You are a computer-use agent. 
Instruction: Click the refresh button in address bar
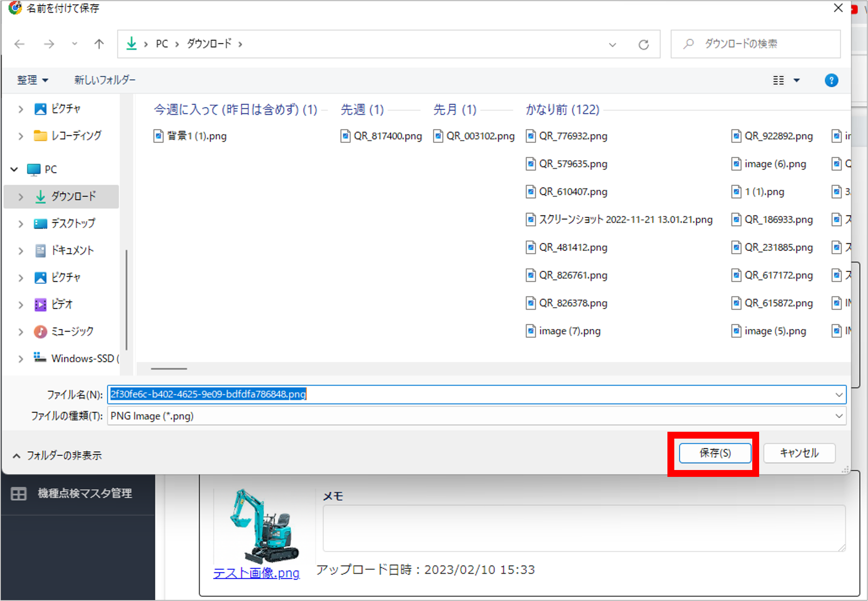click(x=643, y=45)
